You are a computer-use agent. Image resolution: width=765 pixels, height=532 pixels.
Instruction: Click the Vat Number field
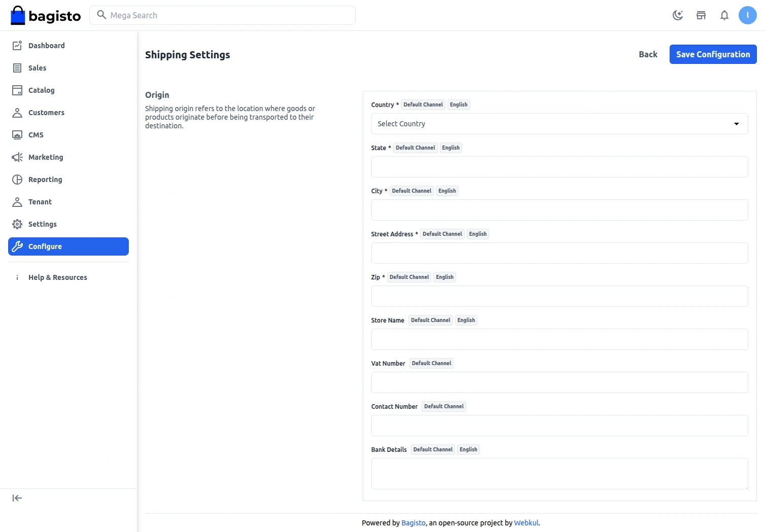click(x=560, y=382)
